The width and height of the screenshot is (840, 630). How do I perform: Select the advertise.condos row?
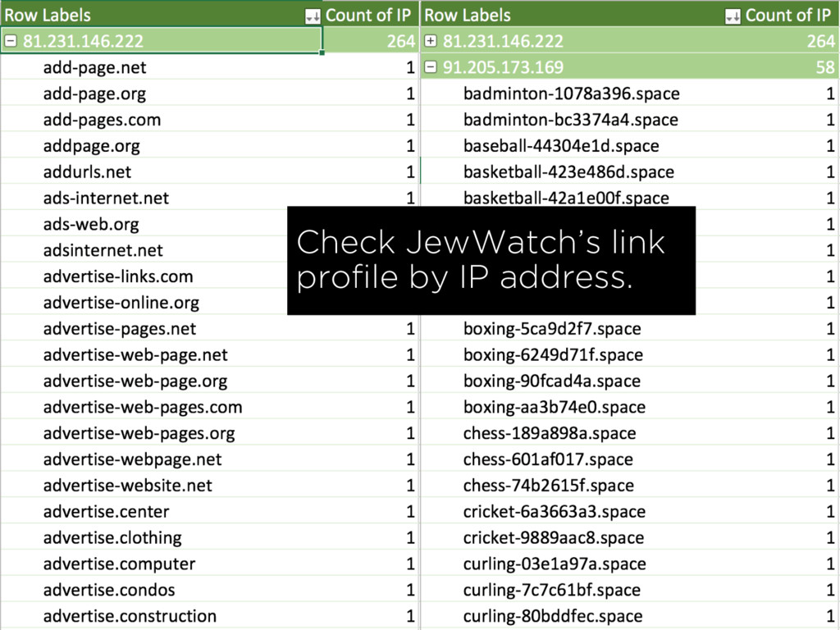[x=209, y=590]
